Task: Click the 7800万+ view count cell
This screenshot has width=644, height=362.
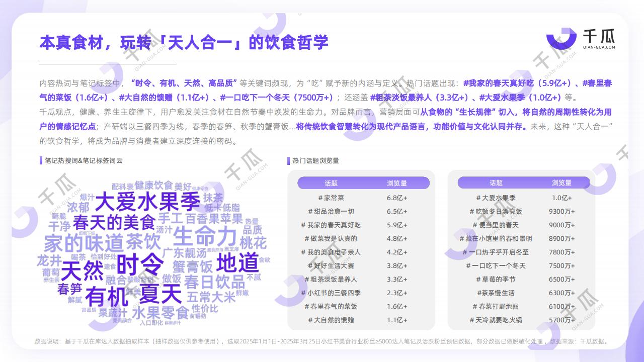Action: [562, 252]
